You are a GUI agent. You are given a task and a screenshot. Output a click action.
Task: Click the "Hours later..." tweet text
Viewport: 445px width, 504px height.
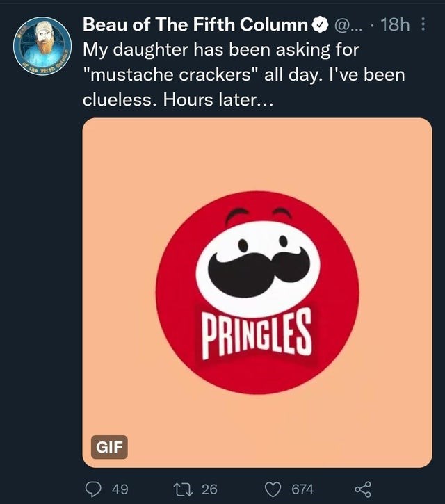coord(218,99)
